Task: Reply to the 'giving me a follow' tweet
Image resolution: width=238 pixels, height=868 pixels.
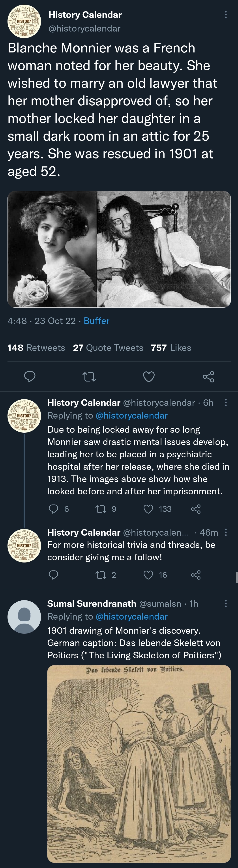Action: (x=54, y=574)
